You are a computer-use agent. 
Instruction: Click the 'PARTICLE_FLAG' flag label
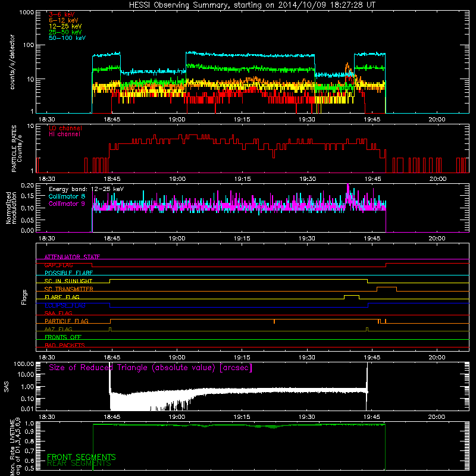[67, 321]
